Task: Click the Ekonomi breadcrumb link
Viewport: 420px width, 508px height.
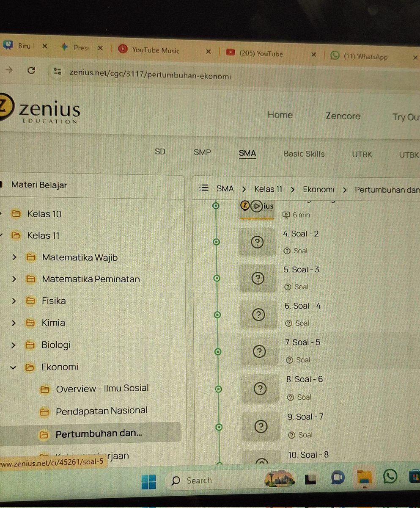Action: tap(318, 189)
